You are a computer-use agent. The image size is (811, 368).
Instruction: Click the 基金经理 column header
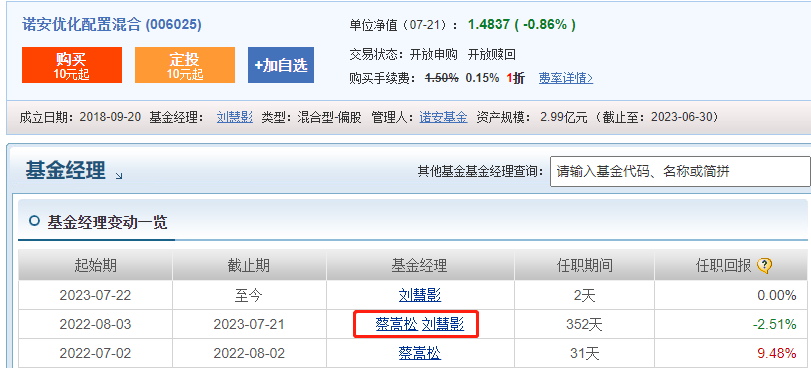coord(420,266)
